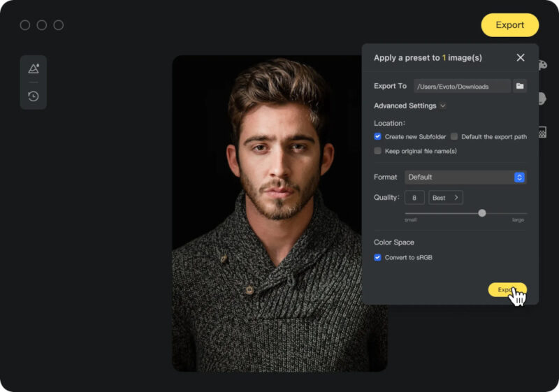The image size is (559, 392).
Task: Click the Export To path field
Action: click(462, 86)
